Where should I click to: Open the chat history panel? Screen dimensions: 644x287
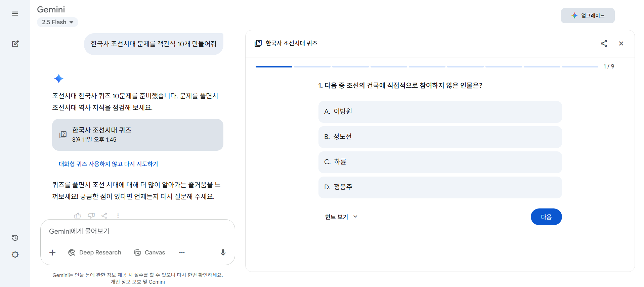[15, 238]
